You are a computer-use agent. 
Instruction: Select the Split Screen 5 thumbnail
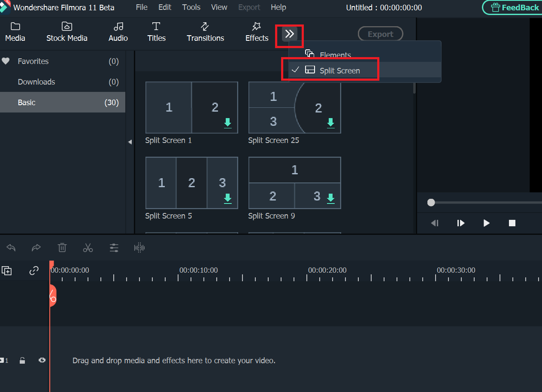pyautogui.click(x=191, y=183)
